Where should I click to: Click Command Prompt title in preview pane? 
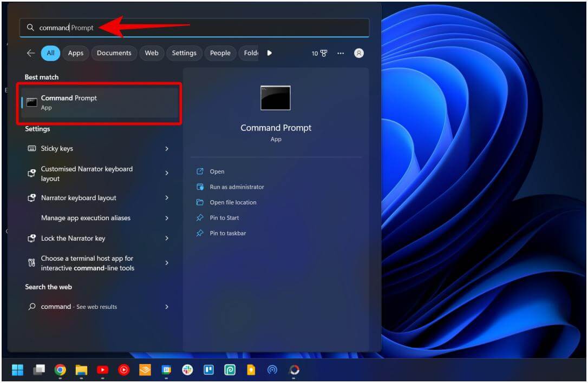point(276,128)
